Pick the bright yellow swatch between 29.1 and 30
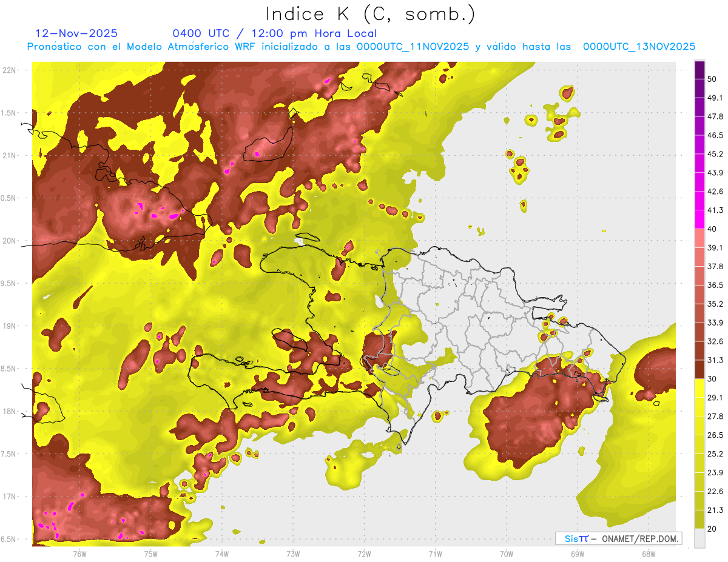 699,388
